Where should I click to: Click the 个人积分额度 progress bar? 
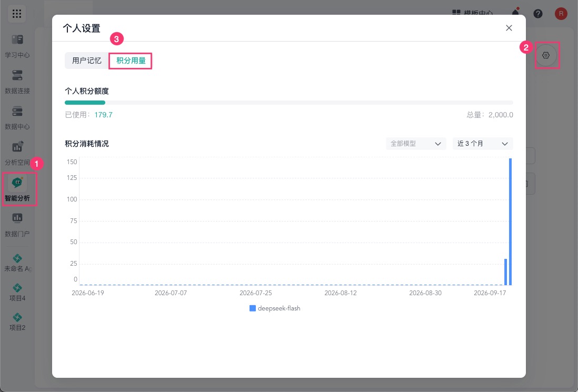pos(288,103)
